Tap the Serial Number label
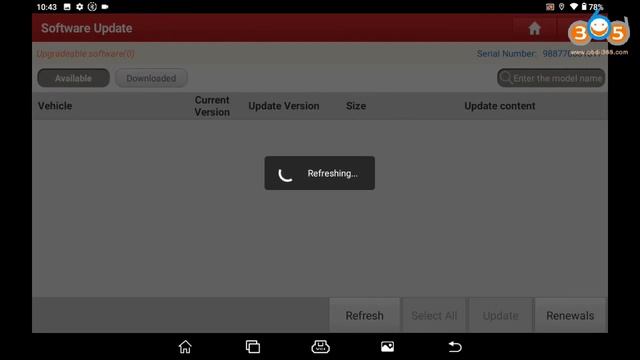640x360 pixels. (x=506, y=53)
